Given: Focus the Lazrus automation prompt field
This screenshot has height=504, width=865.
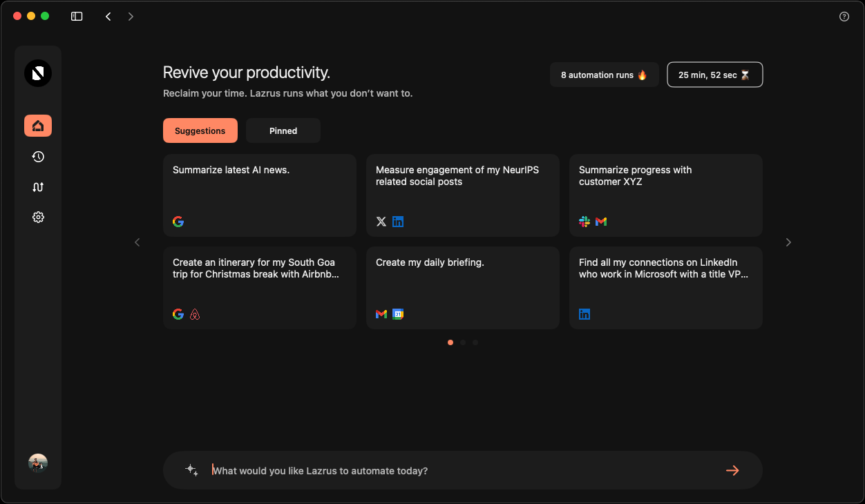Looking at the screenshot, I should 463,471.
